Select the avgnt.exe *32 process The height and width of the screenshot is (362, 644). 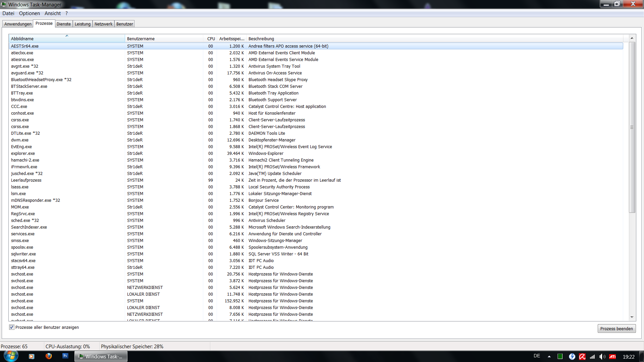(x=316, y=66)
